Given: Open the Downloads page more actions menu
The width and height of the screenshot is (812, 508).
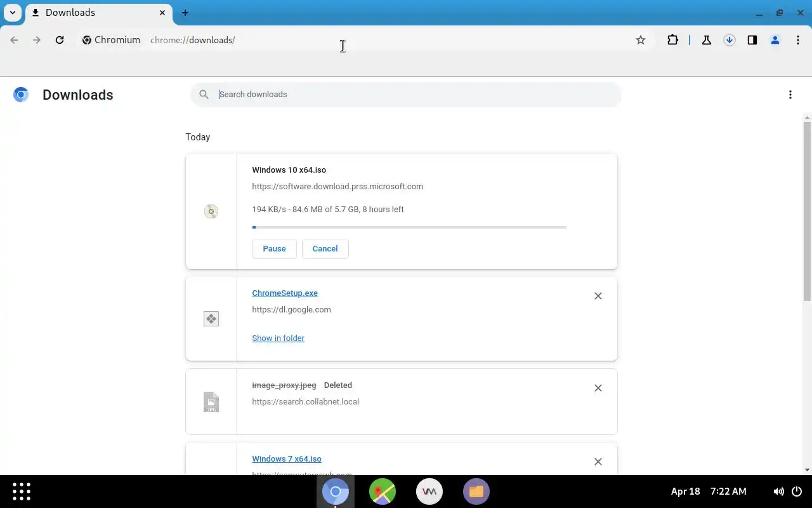Looking at the screenshot, I should (790, 95).
